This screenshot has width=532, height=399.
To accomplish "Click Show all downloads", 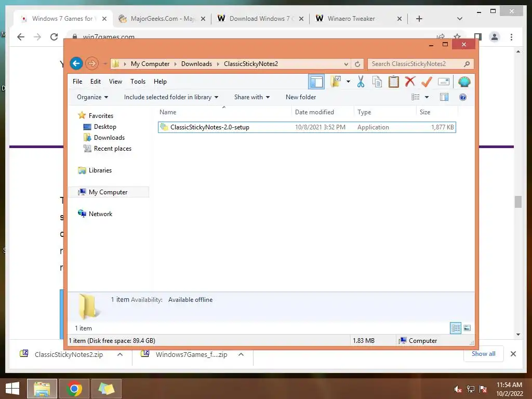I will 483,354.
